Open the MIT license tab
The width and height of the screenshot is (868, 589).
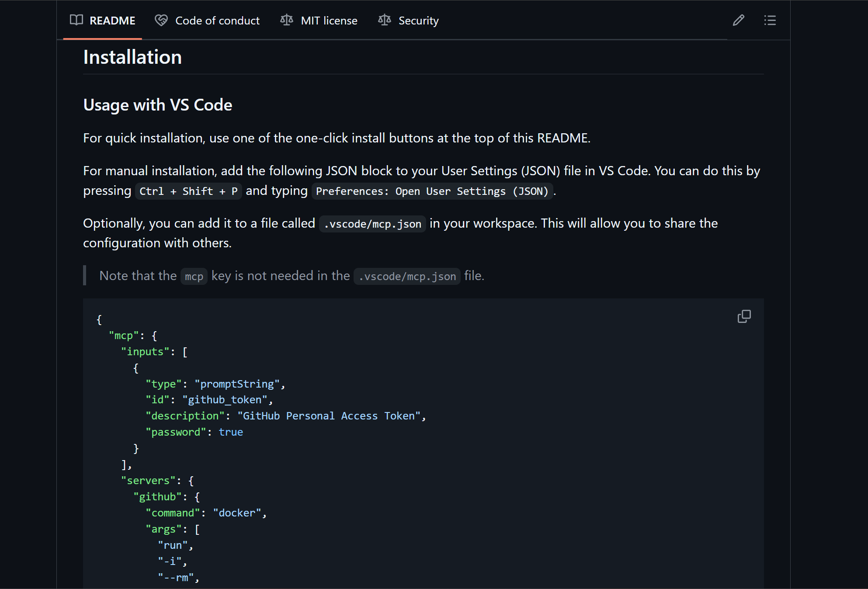coord(329,21)
